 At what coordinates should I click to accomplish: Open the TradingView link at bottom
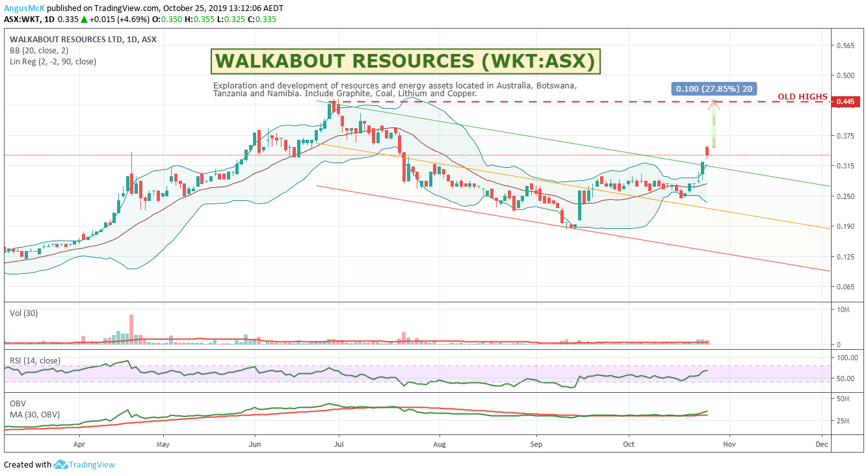click(92, 464)
